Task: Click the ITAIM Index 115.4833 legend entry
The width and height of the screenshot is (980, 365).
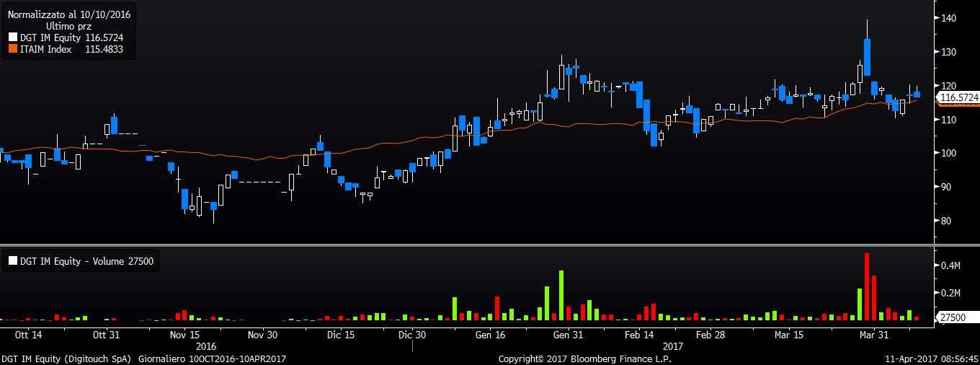Action: click(66, 49)
